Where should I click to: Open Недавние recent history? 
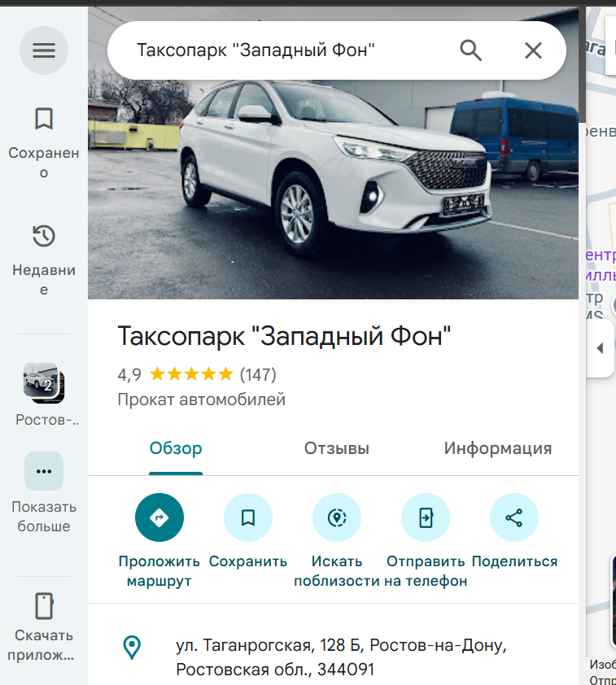click(x=44, y=237)
